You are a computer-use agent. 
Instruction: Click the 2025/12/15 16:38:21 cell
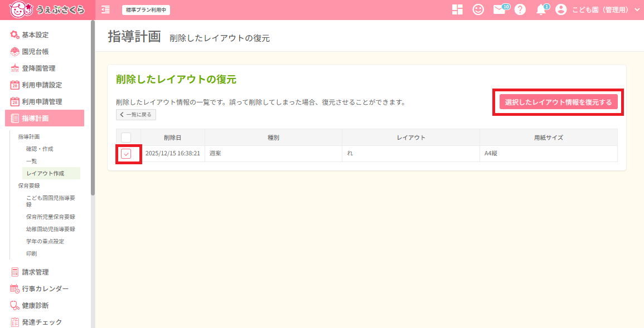(x=172, y=153)
